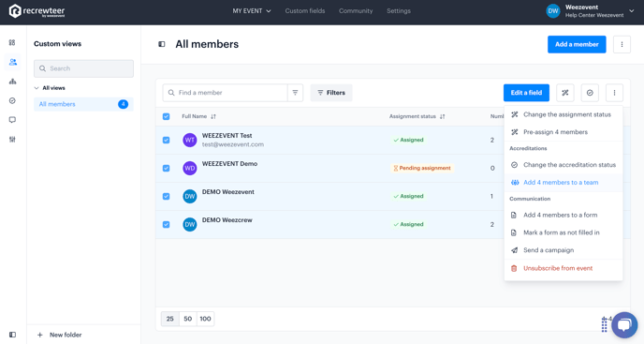644x344 pixels.
Task: Toggle the select-all header checkbox
Action: pyautogui.click(x=167, y=116)
